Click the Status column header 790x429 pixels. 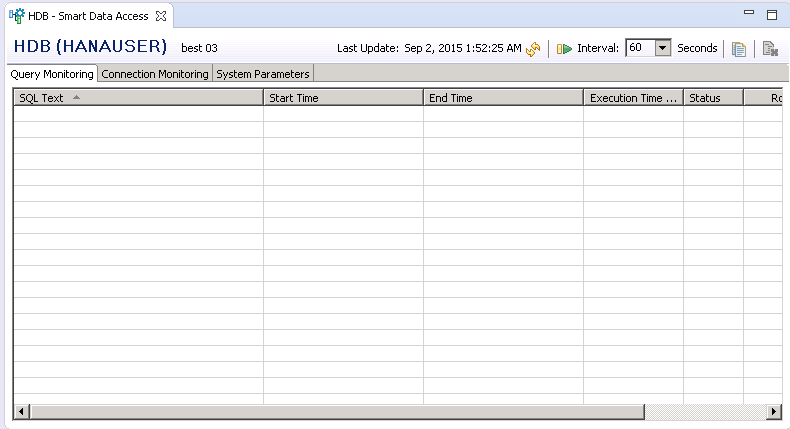pyautogui.click(x=713, y=98)
